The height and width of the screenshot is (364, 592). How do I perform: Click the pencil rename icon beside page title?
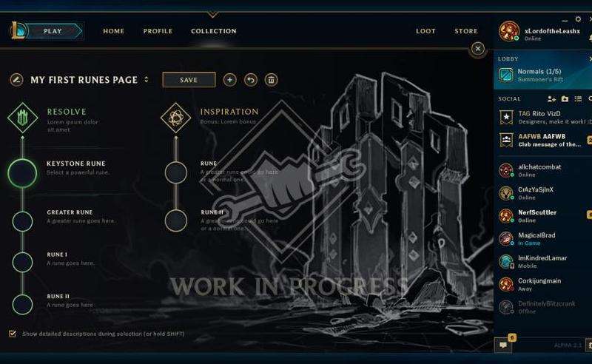pyautogui.click(x=16, y=80)
